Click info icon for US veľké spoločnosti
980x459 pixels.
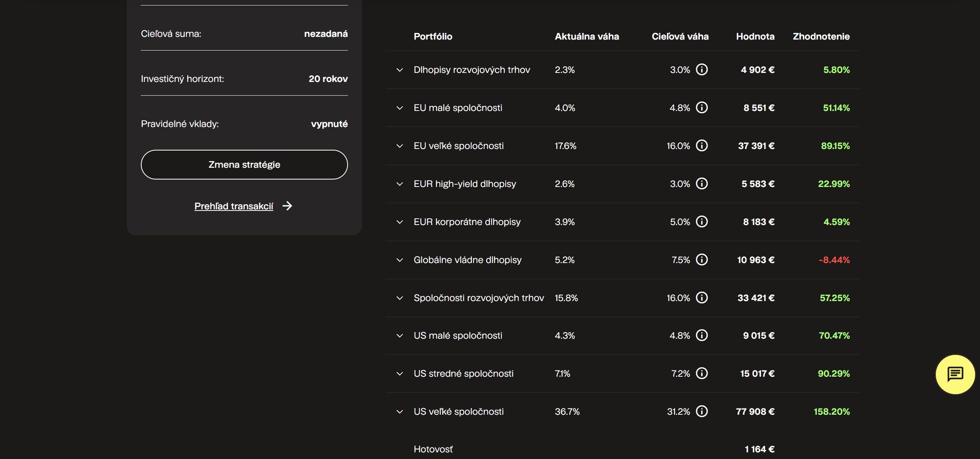coord(701,412)
